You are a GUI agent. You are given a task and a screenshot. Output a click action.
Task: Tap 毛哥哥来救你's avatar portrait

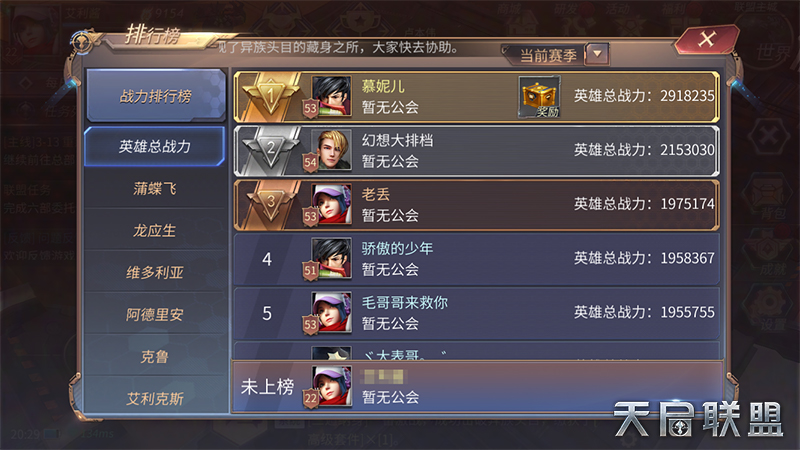(331, 312)
